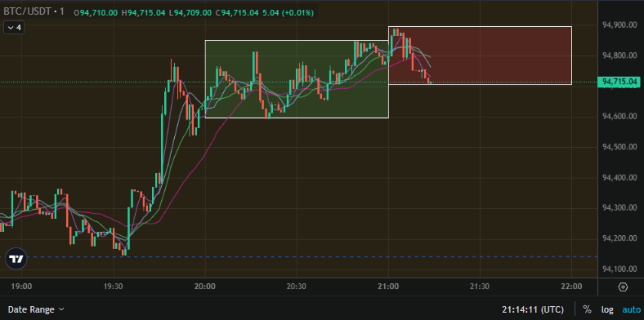
Task: Click the 94,900.00 price axis label
Action: (x=619, y=25)
